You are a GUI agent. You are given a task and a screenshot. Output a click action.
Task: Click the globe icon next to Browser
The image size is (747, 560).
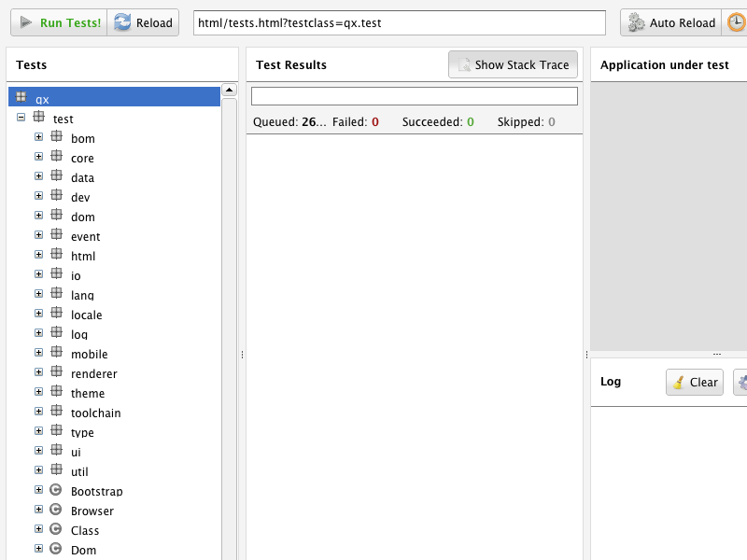[56, 511]
